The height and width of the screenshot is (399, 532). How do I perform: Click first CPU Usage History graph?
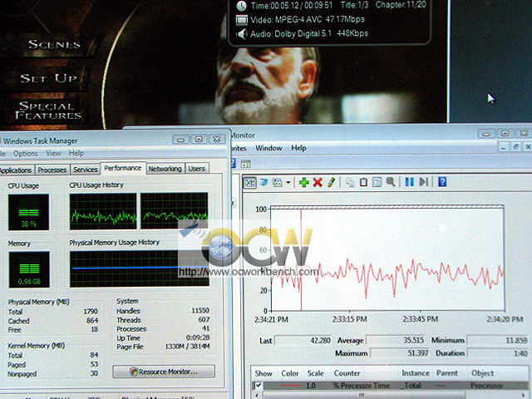pyautogui.click(x=103, y=211)
